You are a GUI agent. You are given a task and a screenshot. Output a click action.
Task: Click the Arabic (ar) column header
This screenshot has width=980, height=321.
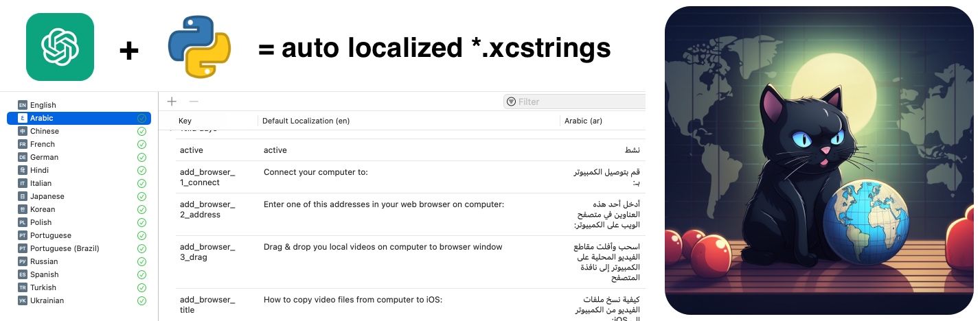(583, 121)
